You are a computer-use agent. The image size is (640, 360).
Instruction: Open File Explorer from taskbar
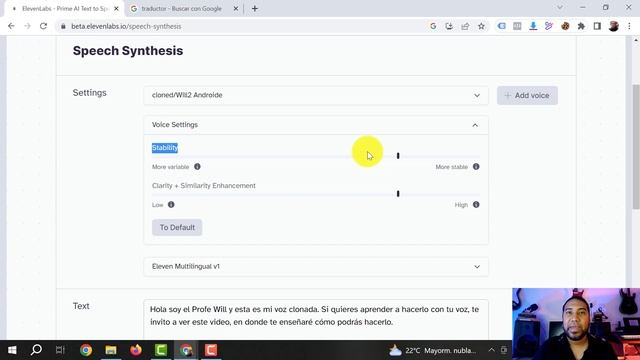111,350
